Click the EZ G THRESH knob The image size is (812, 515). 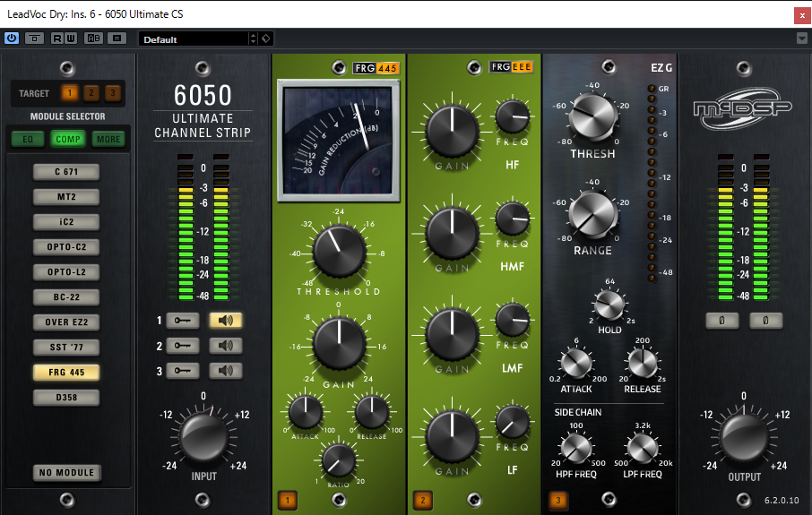593,116
